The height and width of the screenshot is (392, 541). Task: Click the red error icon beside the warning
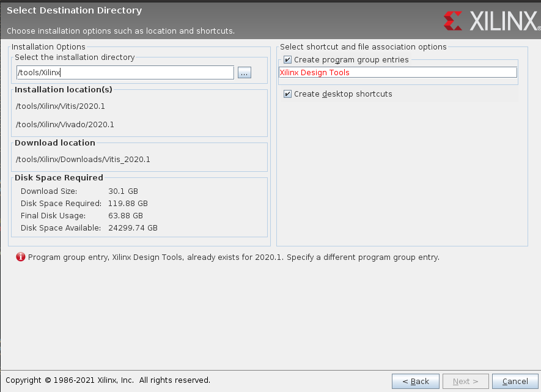pos(21,257)
